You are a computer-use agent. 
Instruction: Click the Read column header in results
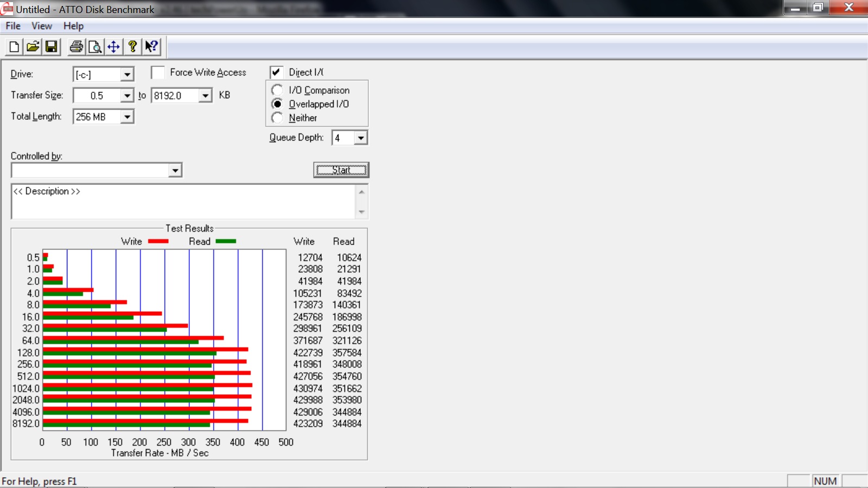pos(343,241)
